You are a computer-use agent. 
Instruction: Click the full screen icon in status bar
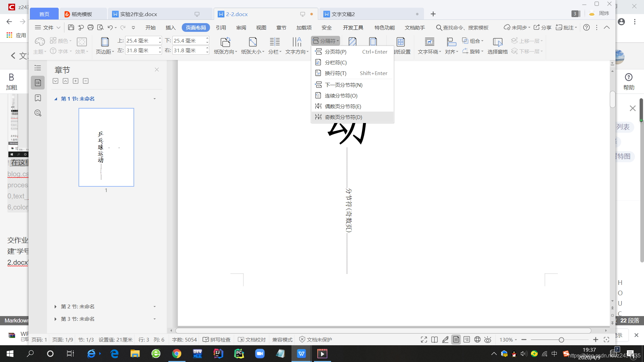(x=424, y=340)
